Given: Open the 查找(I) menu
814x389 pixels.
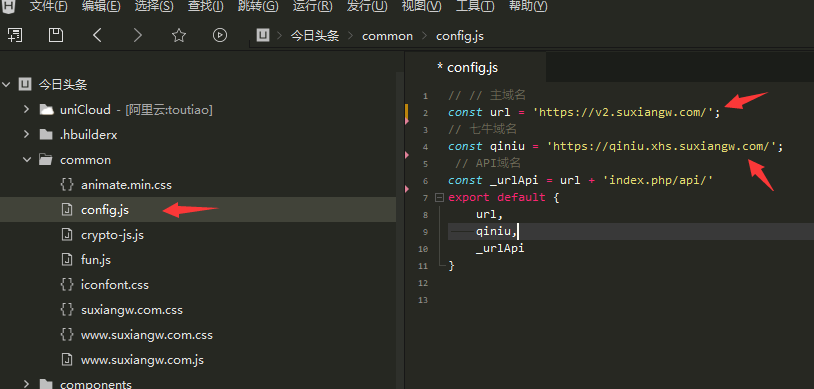Looking at the screenshot, I should click(206, 6).
